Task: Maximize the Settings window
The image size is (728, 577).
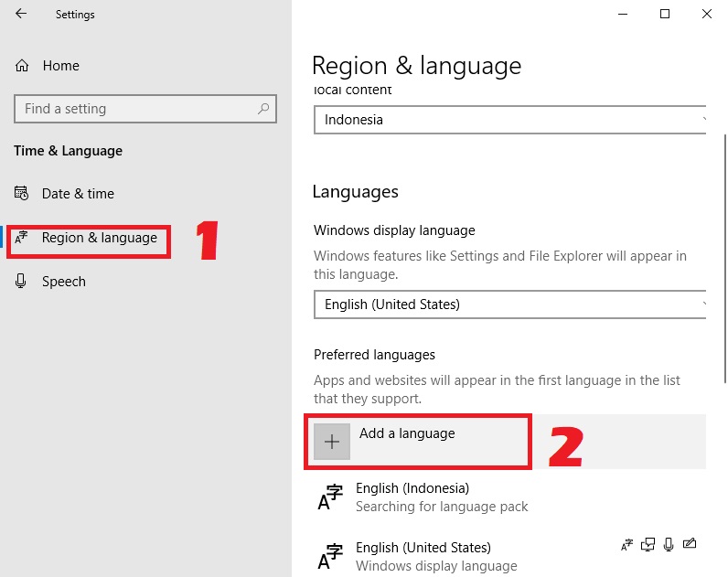Action: pyautogui.click(x=665, y=14)
